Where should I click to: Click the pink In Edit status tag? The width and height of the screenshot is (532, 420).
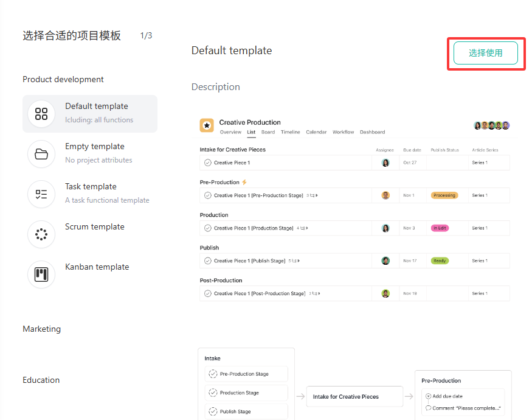click(x=440, y=228)
